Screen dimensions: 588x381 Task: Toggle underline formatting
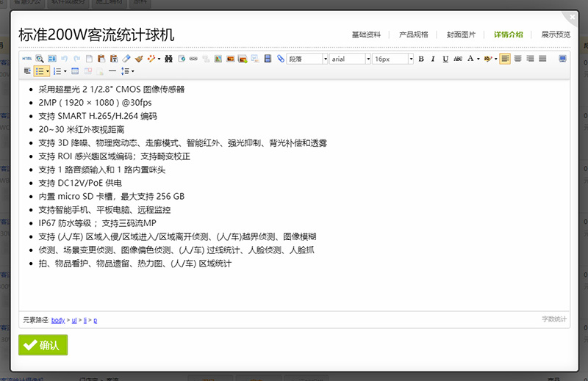pos(445,59)
